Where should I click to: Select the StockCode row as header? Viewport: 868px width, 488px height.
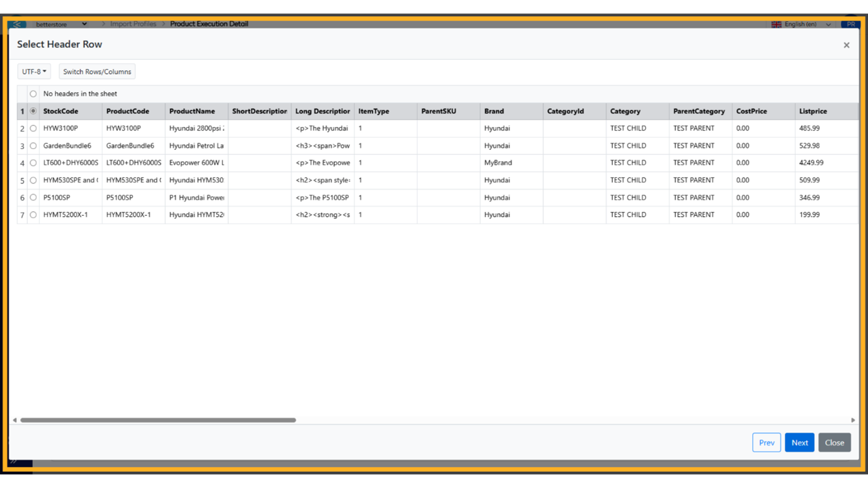coord(33,111)
